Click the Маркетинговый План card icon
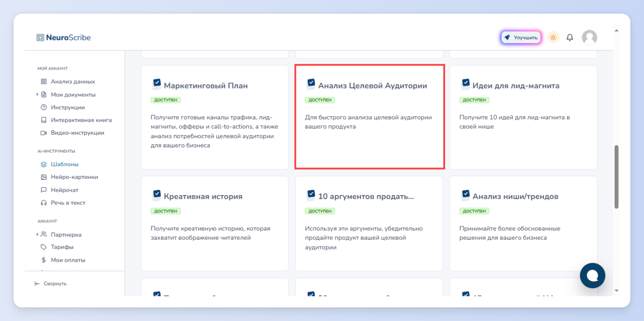 coord(156,84)
